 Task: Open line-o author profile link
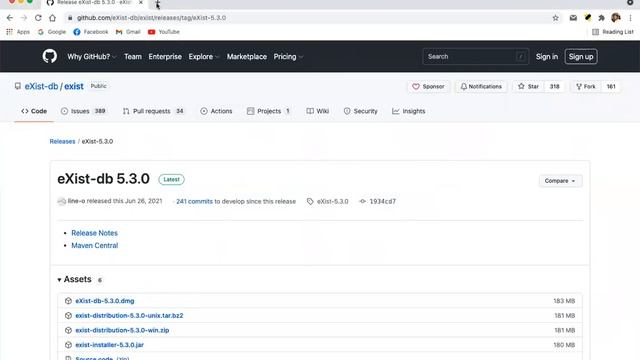76,201
